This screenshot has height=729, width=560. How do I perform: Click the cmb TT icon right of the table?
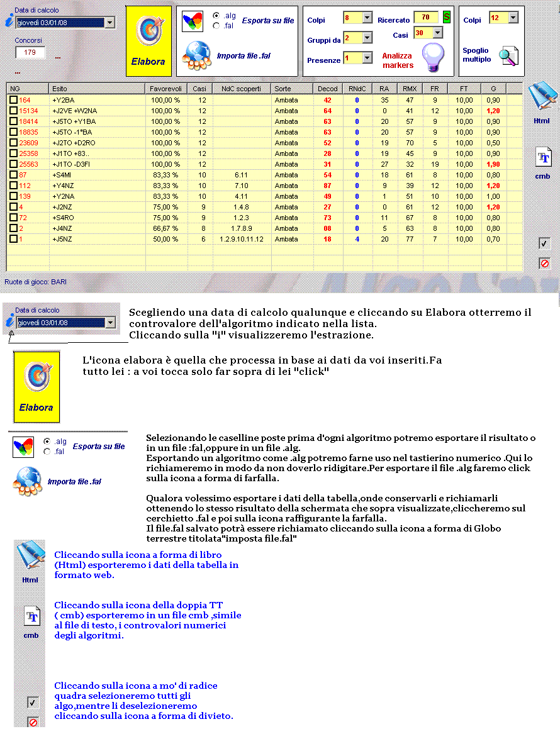point(543,158)
